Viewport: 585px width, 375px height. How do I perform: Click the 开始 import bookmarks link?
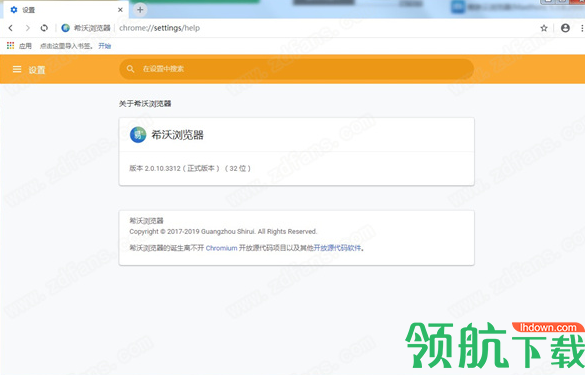tap(105, 46)
